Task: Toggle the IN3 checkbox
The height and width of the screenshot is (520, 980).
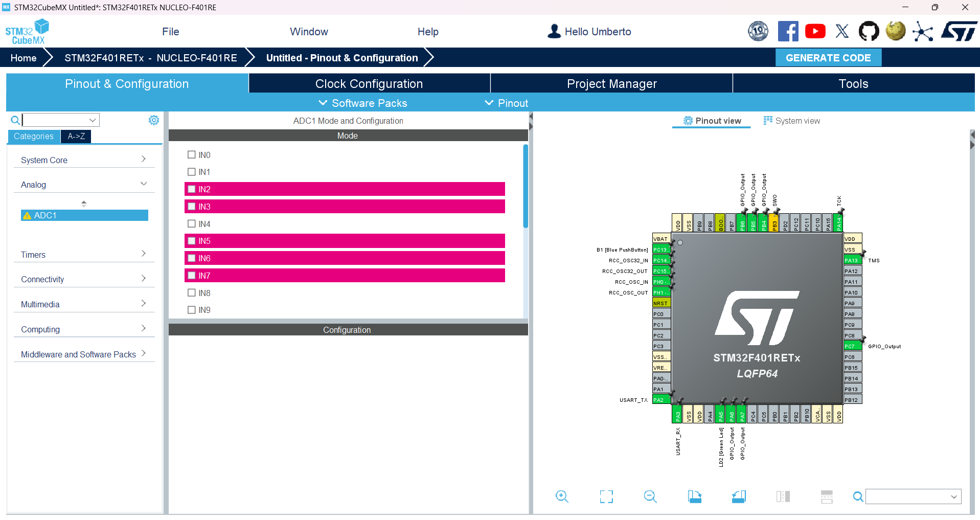Action: point(192,207)
